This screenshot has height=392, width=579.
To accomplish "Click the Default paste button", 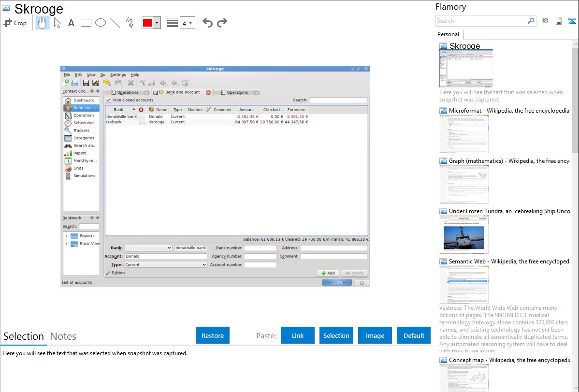I will (414, 335).
